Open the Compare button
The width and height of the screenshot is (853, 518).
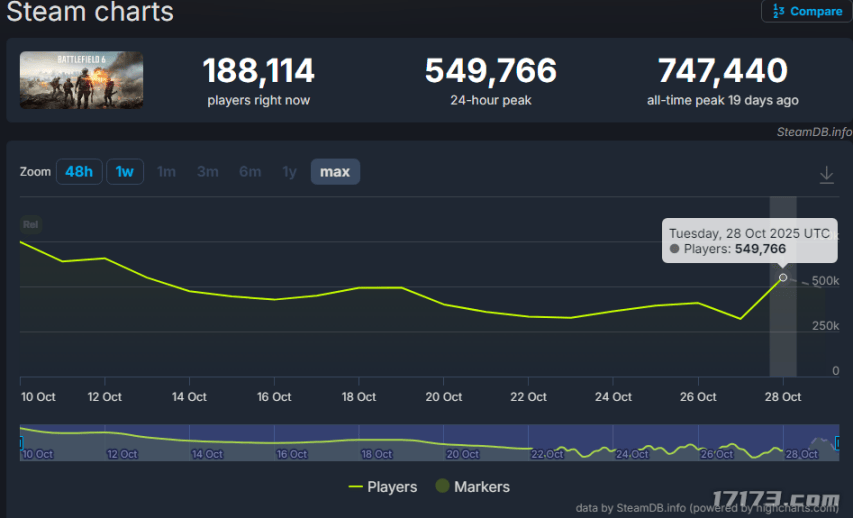tap(805, 11)
